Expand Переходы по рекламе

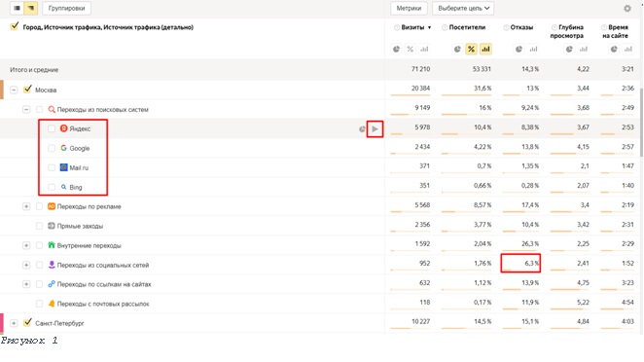(26, 206)
